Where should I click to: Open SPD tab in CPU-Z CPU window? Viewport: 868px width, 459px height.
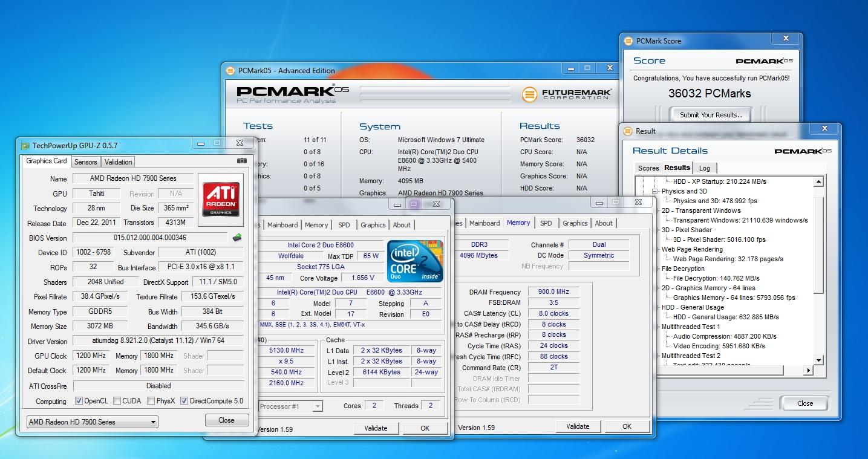(344, 225)
